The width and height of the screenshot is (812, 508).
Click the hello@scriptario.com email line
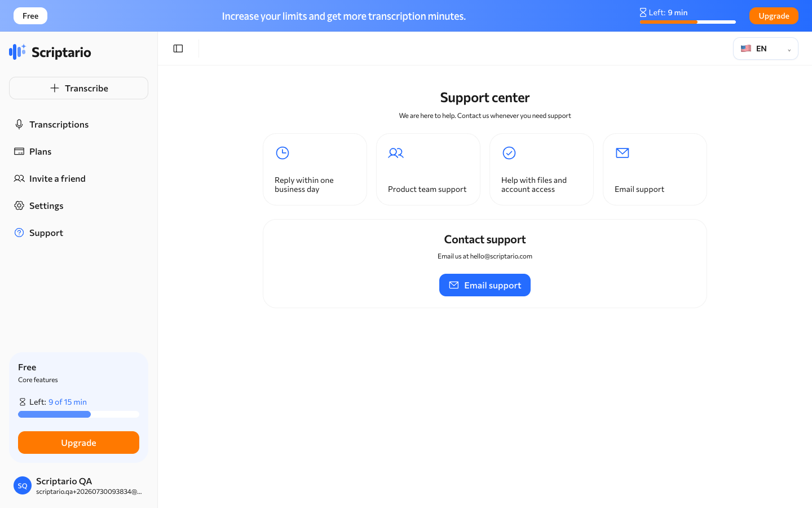pyautogui.click(x=485, y=256)
